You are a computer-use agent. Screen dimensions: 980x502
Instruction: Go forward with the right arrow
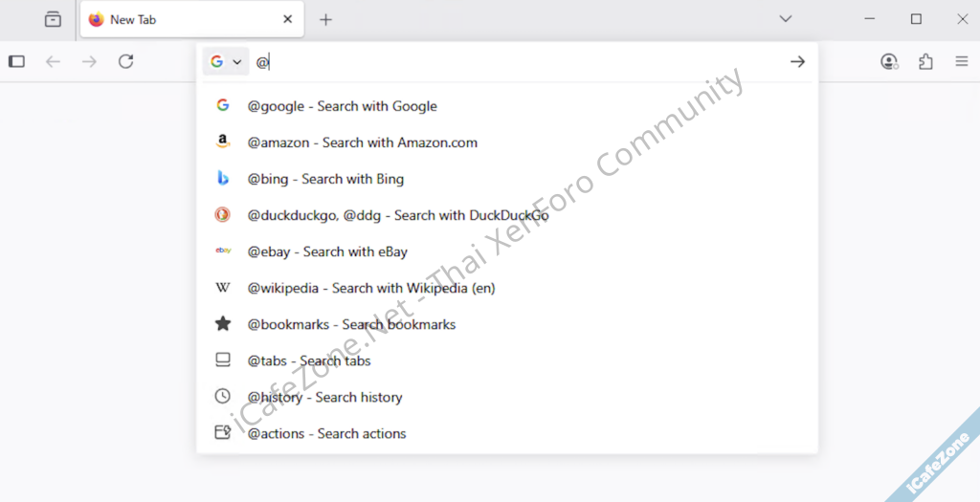point(89,61)
